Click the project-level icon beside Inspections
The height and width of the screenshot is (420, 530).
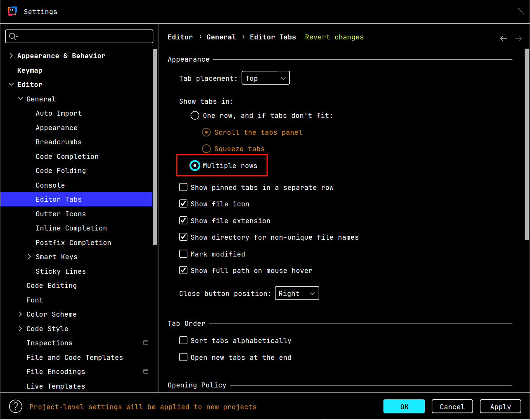pos(145,343)
